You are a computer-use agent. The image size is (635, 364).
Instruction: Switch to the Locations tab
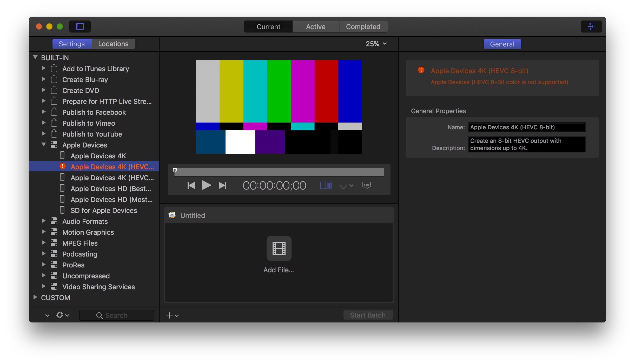tap(113, 44)
